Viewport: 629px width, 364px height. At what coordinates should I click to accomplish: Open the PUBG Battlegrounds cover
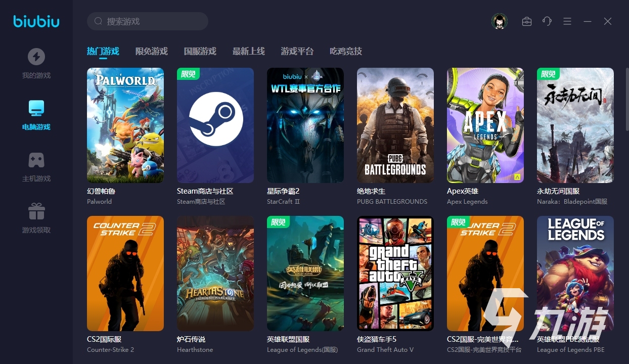[x=395, y=125]
